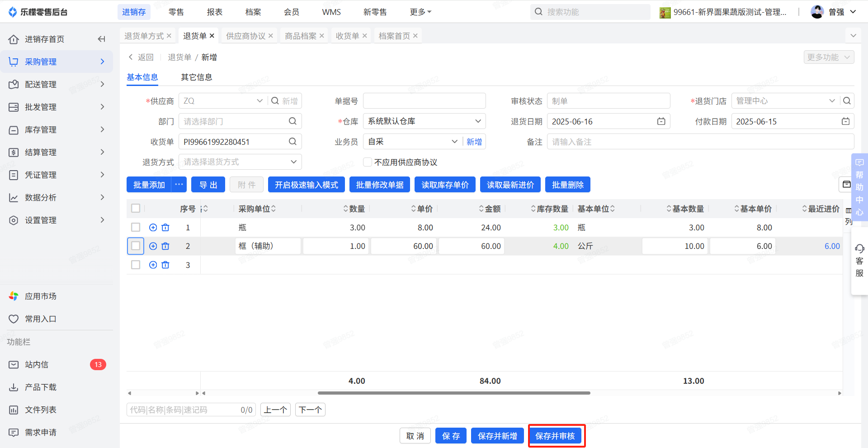Image resolution: width=868 pixels, height=448 pixels.
Task: Focus the 搜索功能 search box
Action: pyautogui.click(x=590, y=12)
